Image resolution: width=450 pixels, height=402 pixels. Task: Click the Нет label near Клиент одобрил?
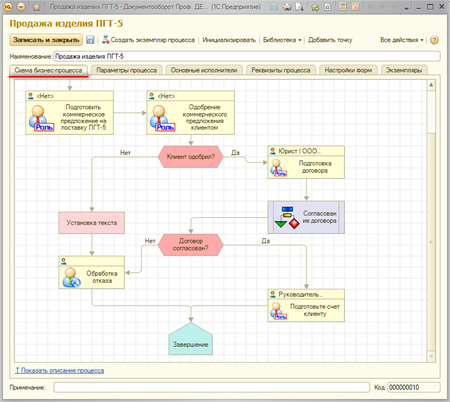(x=125, y=153)
